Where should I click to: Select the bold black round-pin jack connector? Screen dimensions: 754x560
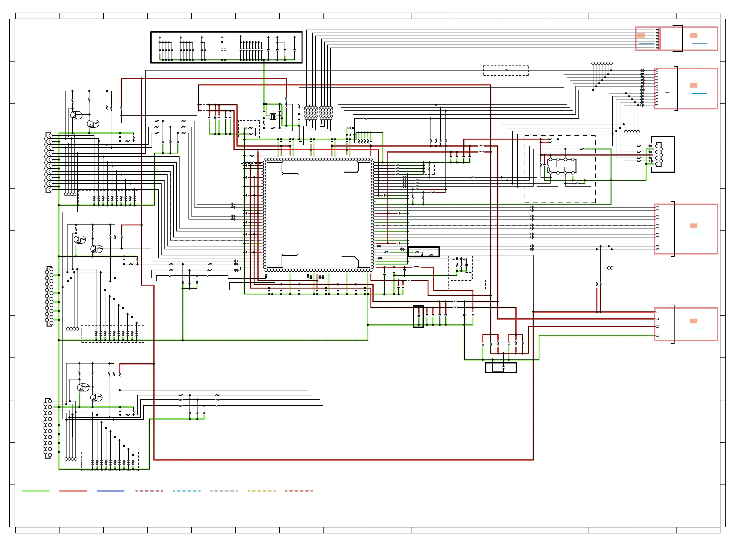tap(663, 154)
